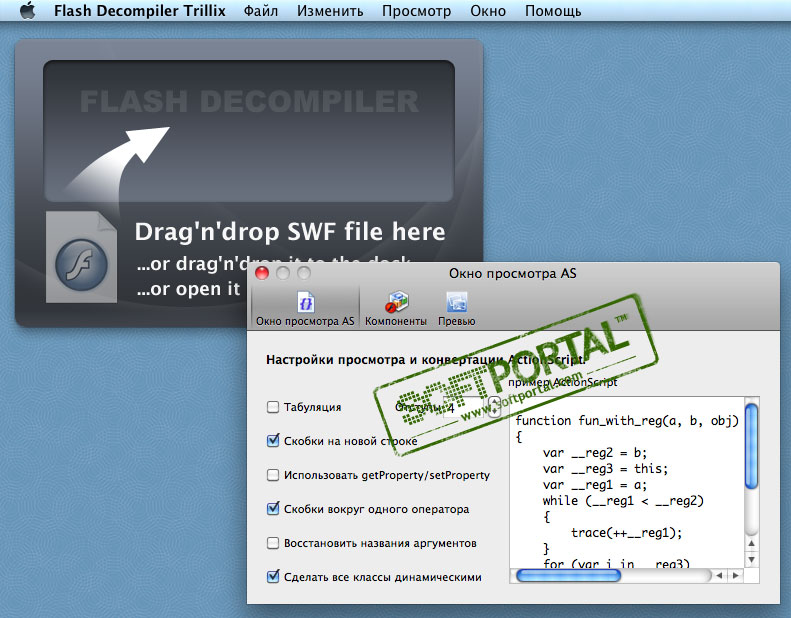Click the var __reg2 = b; line

[x=595, y=453]
